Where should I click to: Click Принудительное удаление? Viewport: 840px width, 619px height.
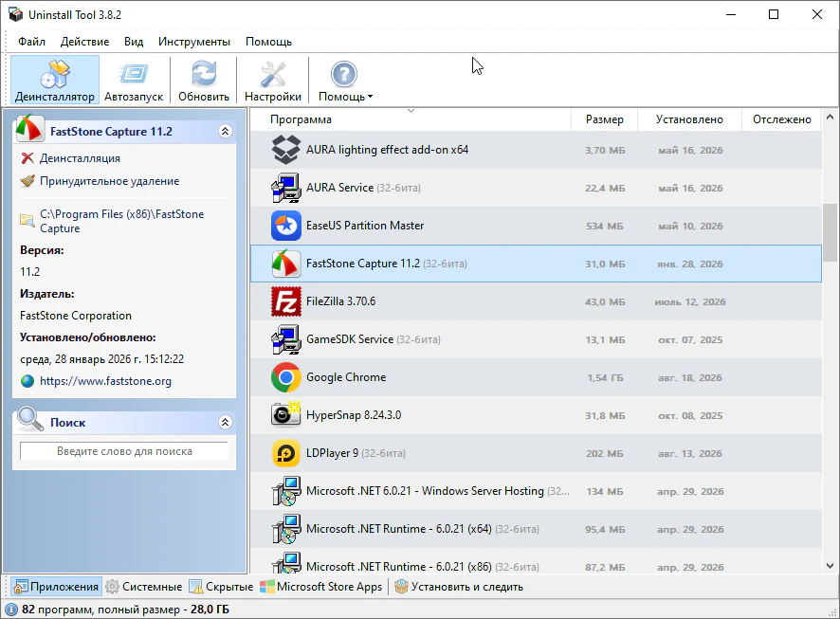[x=109, y=181]
